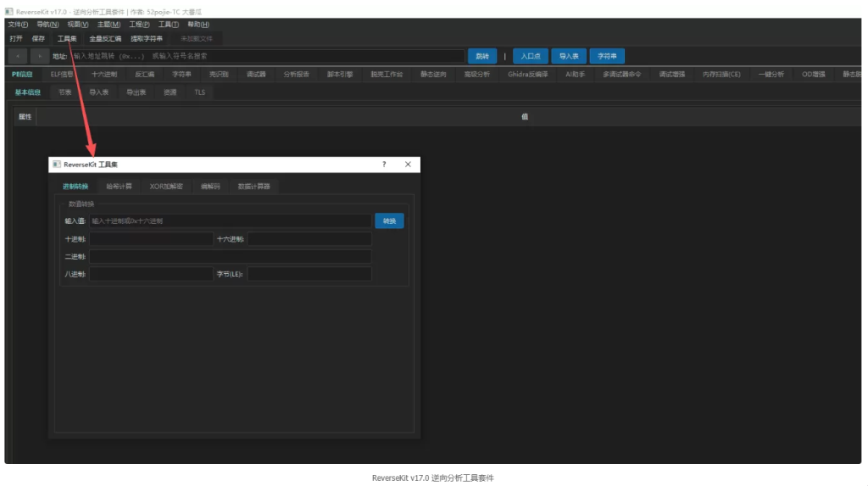Switch to the 脚本引擎 tab
This screenshot has height=486, width=868.
340,75
